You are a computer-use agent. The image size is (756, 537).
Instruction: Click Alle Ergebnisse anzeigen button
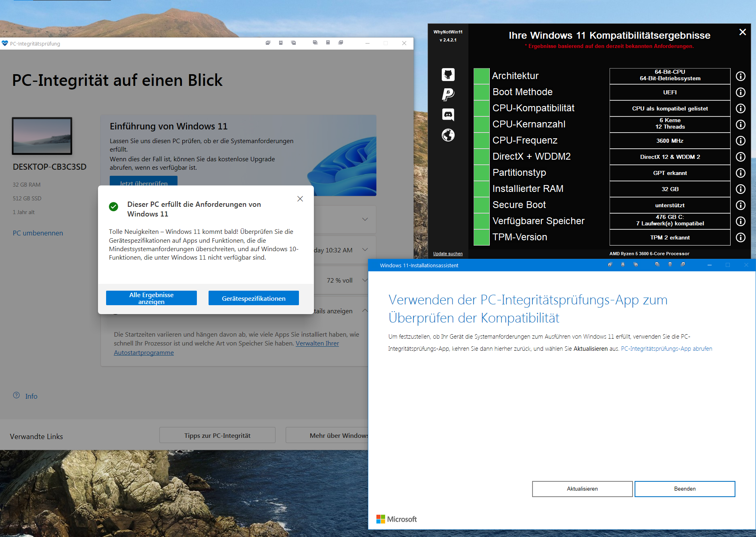click(x=151, y=298)
